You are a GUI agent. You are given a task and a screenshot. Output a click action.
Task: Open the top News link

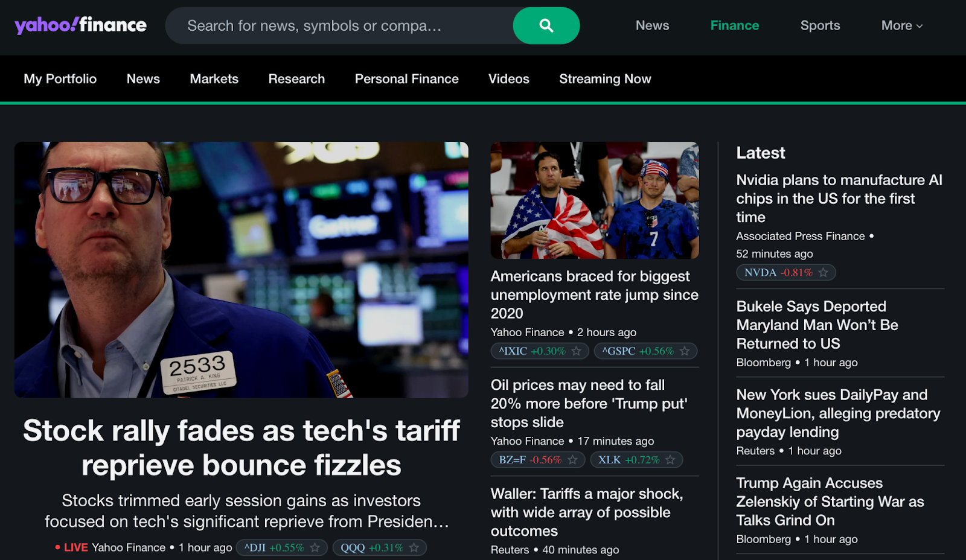coord(652,25)
